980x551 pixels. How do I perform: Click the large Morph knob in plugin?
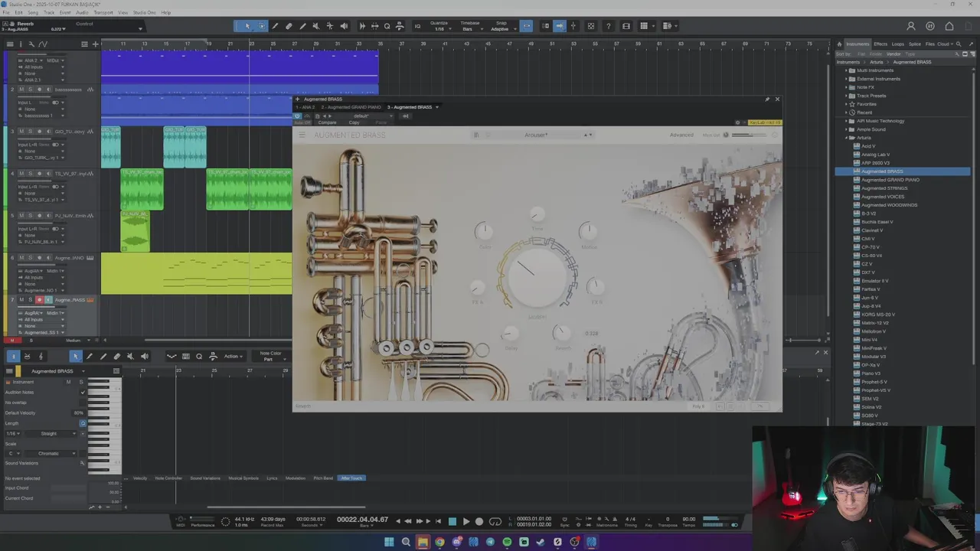pyautogui.click(x=537, y=275)
